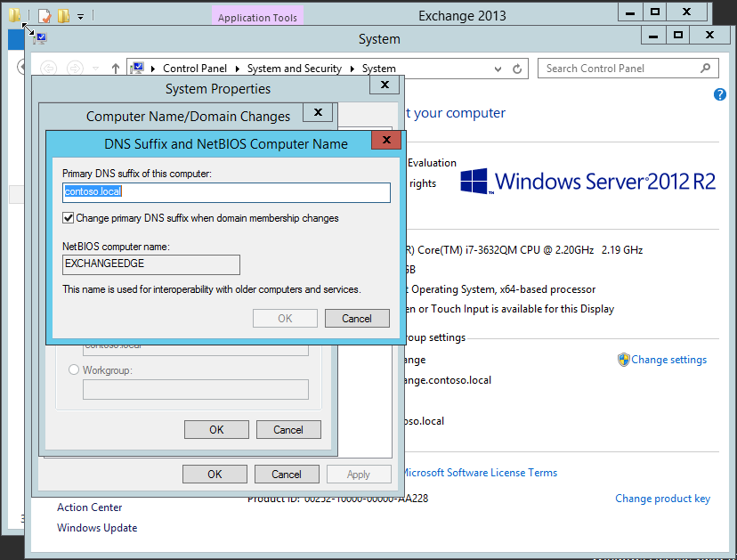Click the Control Panel breadcrumb
Viewport: 737px width, 560px height.
pos(195,69)
